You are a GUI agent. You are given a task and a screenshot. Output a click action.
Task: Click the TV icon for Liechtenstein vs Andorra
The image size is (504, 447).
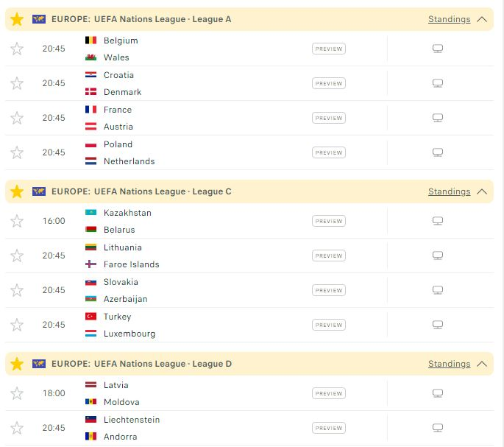(x=438, y=428)
